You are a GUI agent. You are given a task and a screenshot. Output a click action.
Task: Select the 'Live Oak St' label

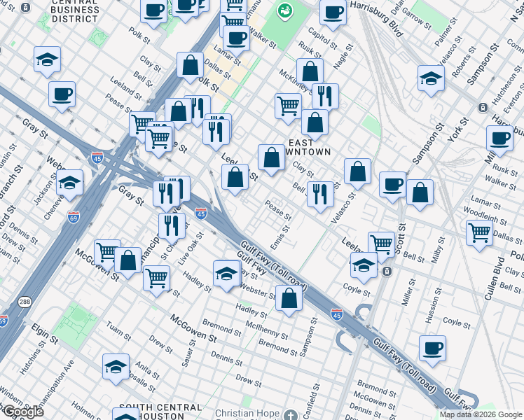pos(191,249)
